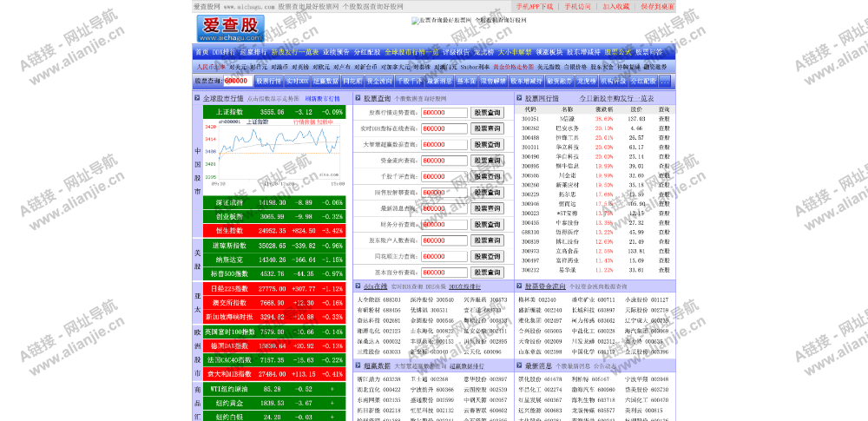Click 手机APP下载 link at top

(x=534, y=7)
